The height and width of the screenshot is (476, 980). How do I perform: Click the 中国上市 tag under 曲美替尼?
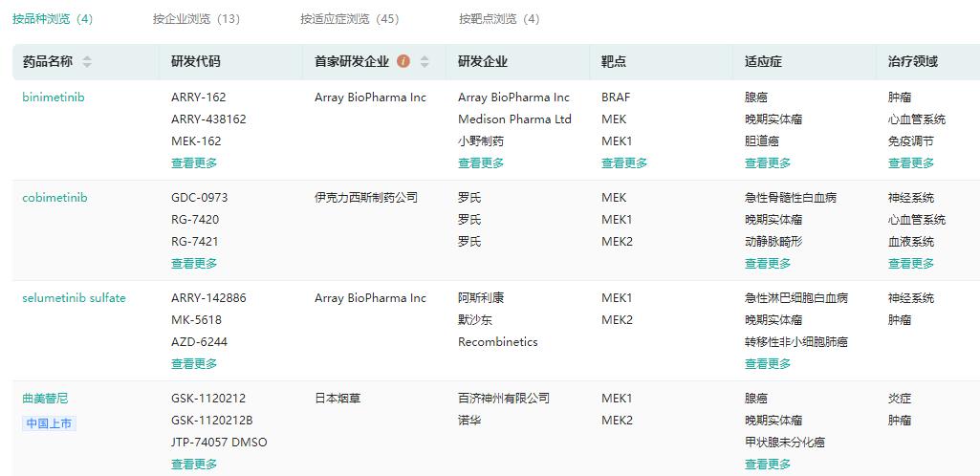coord(50,423)
